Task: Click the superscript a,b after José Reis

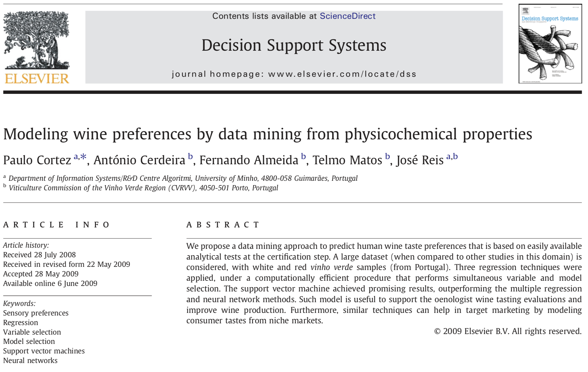Action: pos(452,157)
